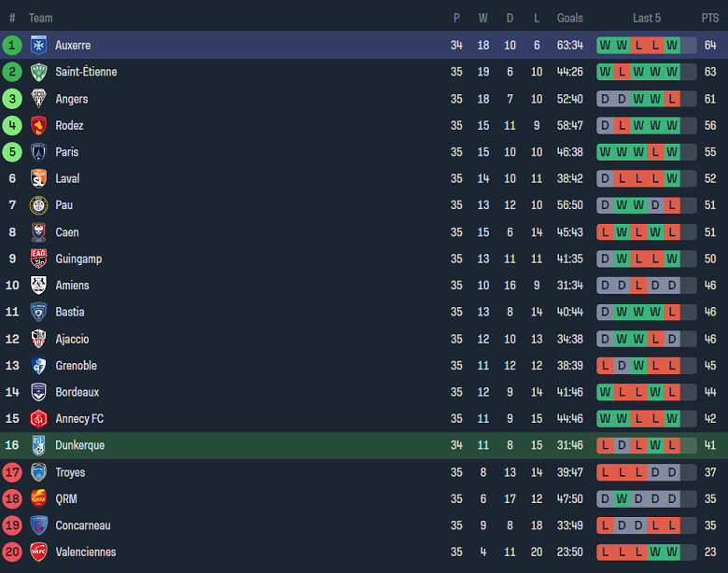The height and width of the screenshot is (573, 728).
Task: Click the Annecy FC club logo
Action: [x=38, y=419]
